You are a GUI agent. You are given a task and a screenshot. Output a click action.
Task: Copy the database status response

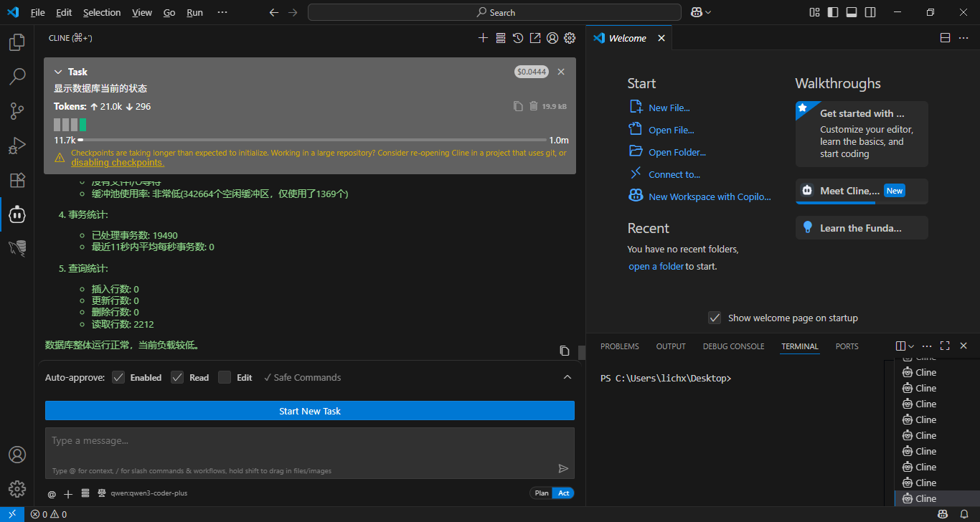point(565,351)
